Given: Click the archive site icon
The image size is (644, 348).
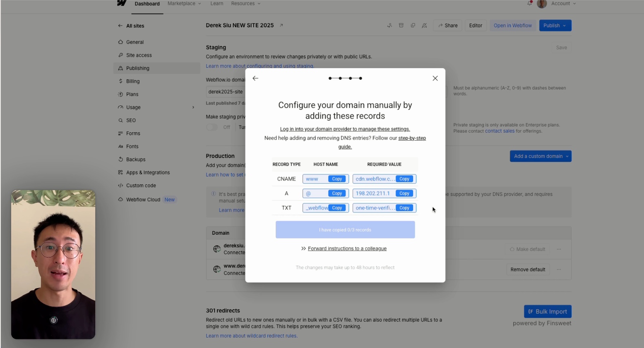Looking at the screenshot, I should point(401,25).
